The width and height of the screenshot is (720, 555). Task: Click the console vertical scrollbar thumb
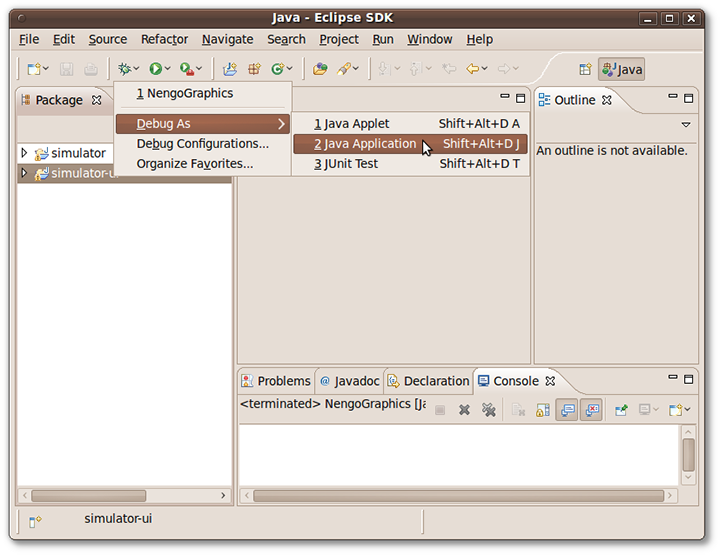pyautogui.click(x=688, y=455)
